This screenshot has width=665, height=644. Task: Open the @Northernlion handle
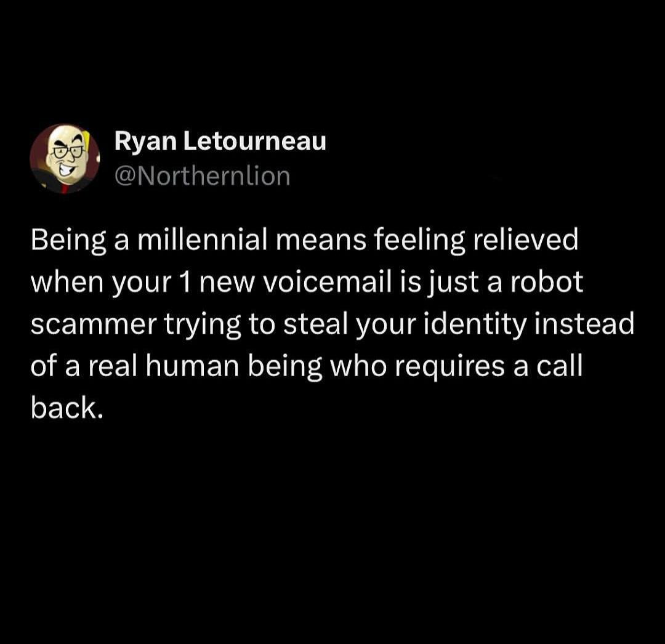[x=203, y=176]
